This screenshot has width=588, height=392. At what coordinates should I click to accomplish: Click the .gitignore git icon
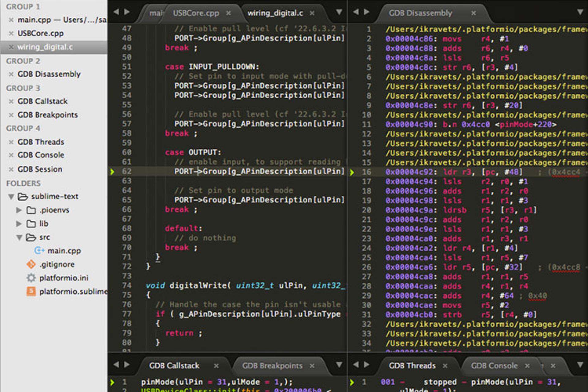pos(31,264)
